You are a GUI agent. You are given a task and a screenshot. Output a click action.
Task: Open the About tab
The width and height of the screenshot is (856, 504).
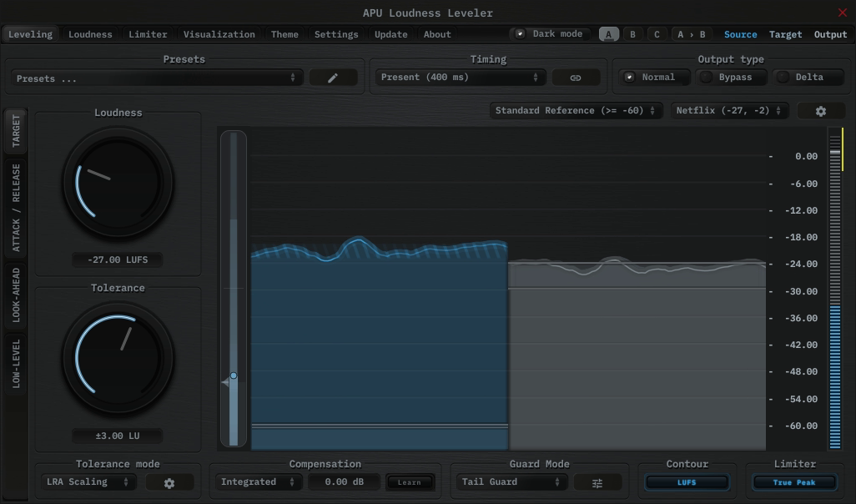click(437, 34)
